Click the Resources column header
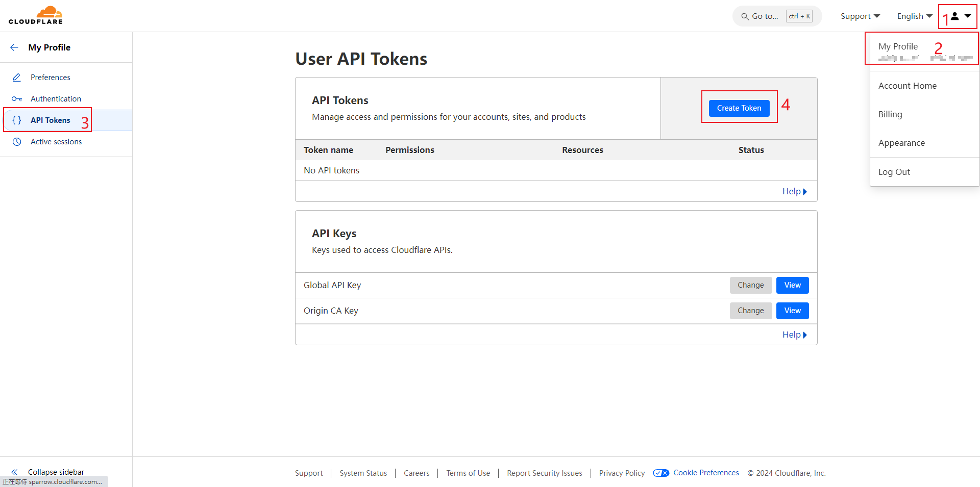The width and height of the screenshot is (980, 487). (x=583, y=150)
